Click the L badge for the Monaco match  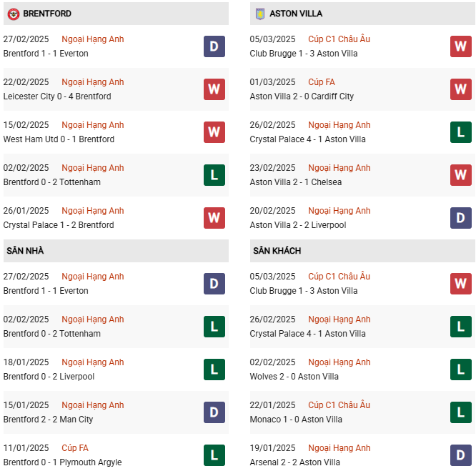pyautogui.click(x=461, y=412)
